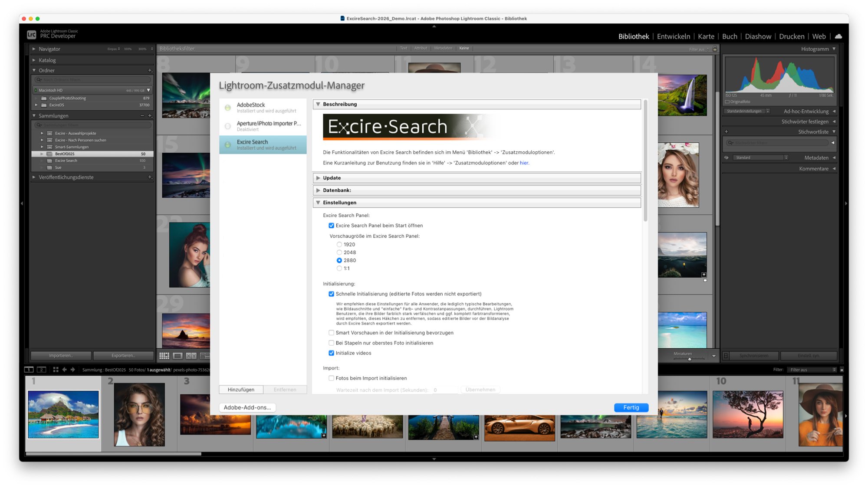Open the Entwickeln module

673,36
